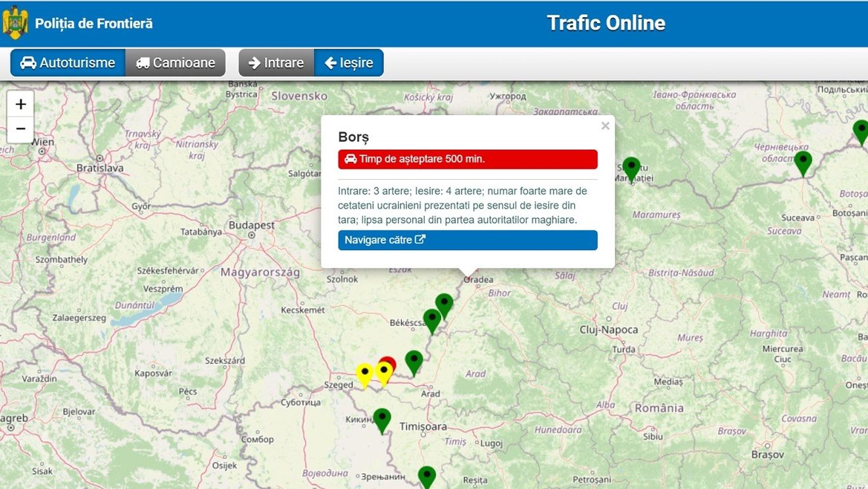
Task: Click the Timișoara label on the map
Action: (423, 426)
